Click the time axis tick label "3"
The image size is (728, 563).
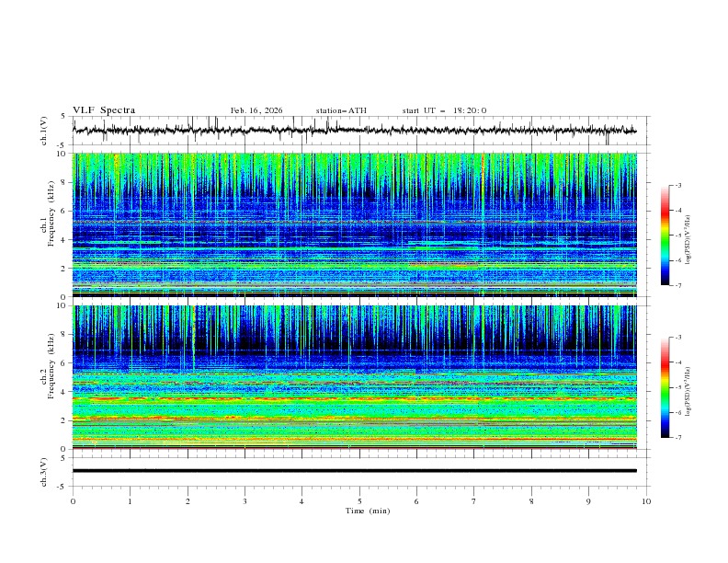pos(245,501)
